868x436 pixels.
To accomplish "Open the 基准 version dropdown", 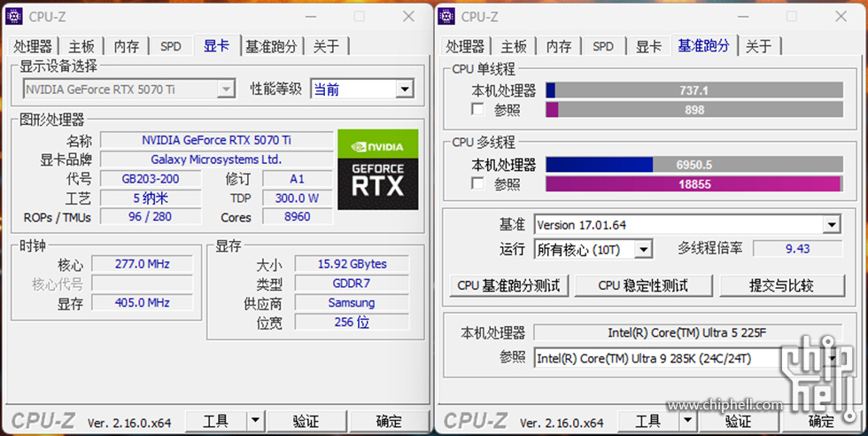I will point(687,225).
